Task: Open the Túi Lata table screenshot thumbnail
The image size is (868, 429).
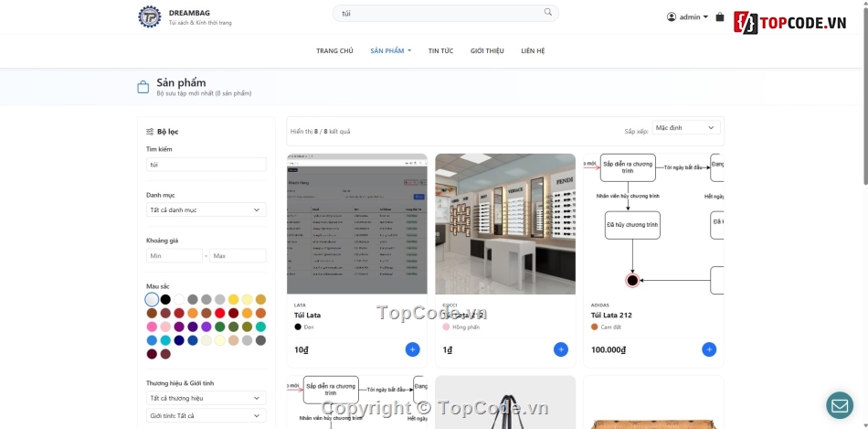Action: [x=357, y=224]
